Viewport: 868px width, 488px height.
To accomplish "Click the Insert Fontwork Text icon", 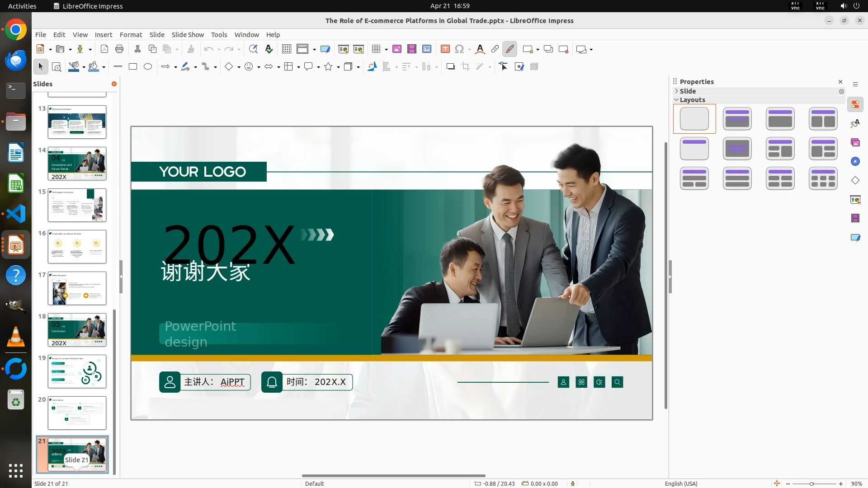I will 480,49.
